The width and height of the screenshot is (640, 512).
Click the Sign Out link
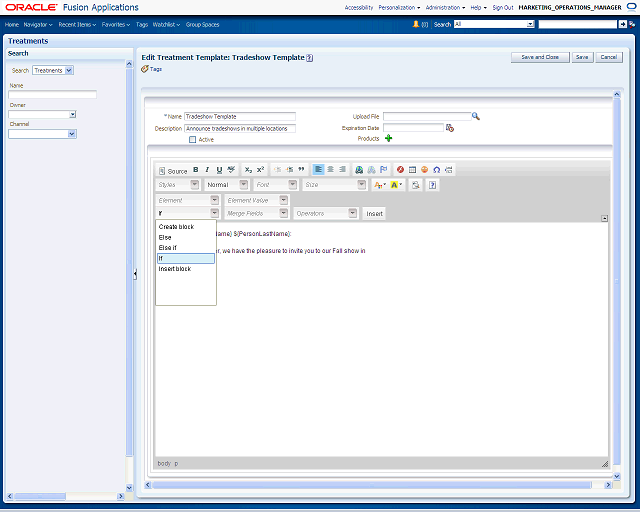tap(503, 7)
